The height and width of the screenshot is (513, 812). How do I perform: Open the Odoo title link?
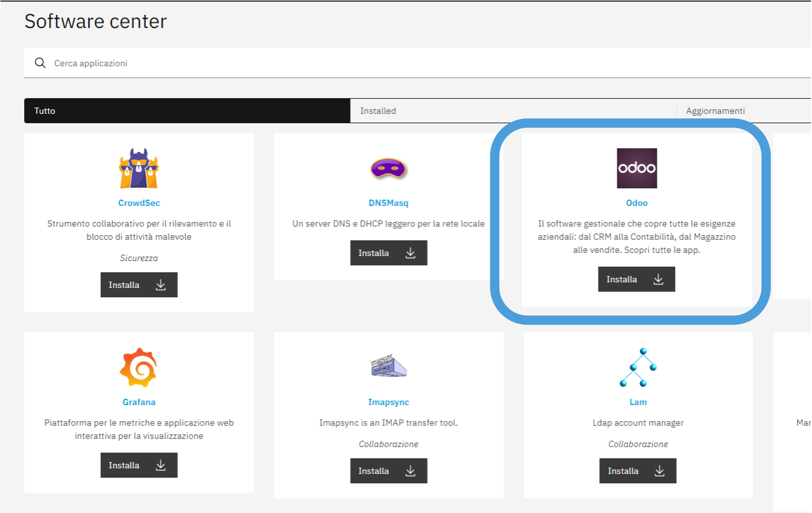(x=637, y=203)
